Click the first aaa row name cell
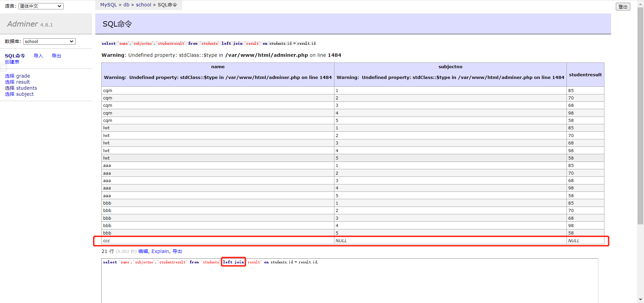Viewport: 644px width, 303px height. coord(218,166)
